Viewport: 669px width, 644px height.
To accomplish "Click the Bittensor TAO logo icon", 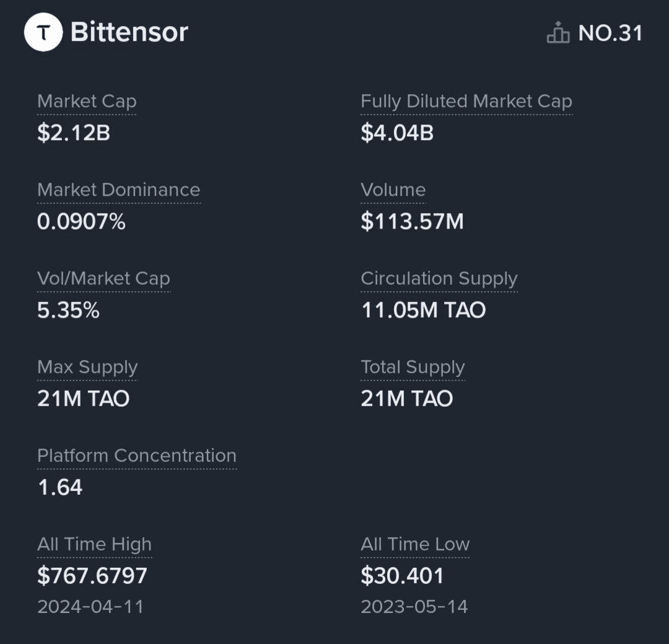I will pyautogui.click(x=43, y=32).
